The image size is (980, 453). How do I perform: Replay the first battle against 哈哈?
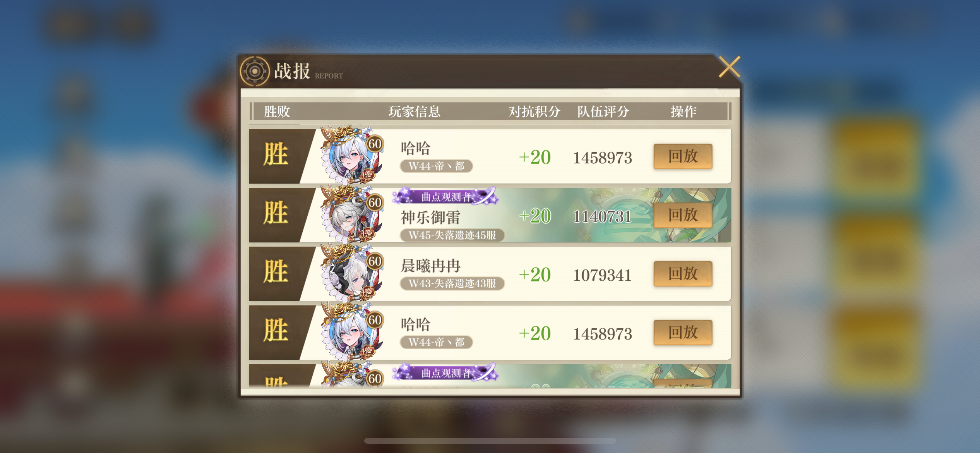click(683, 156)
